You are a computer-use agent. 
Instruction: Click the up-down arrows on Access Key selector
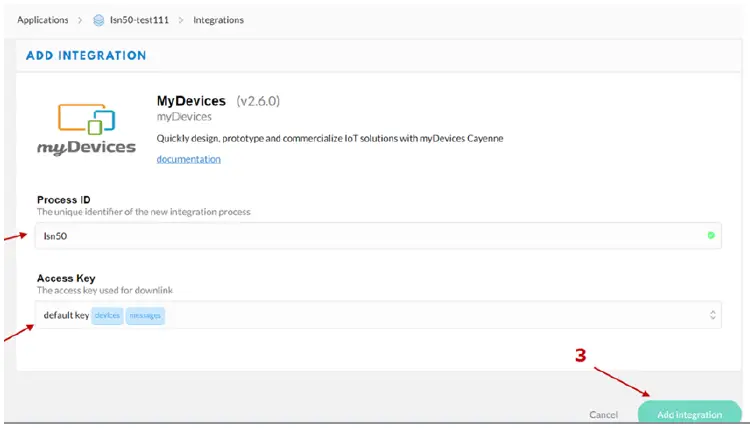tap(713, 315)
